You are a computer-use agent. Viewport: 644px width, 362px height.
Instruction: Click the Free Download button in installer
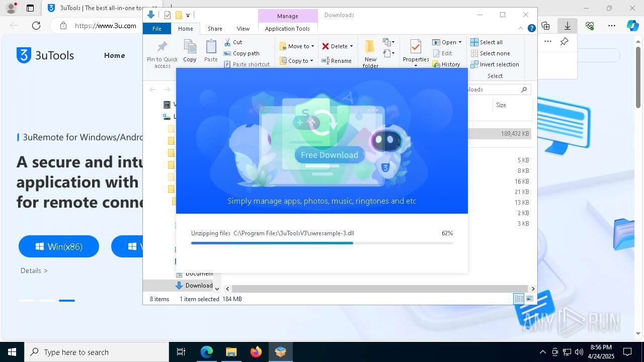pos(330,155)
